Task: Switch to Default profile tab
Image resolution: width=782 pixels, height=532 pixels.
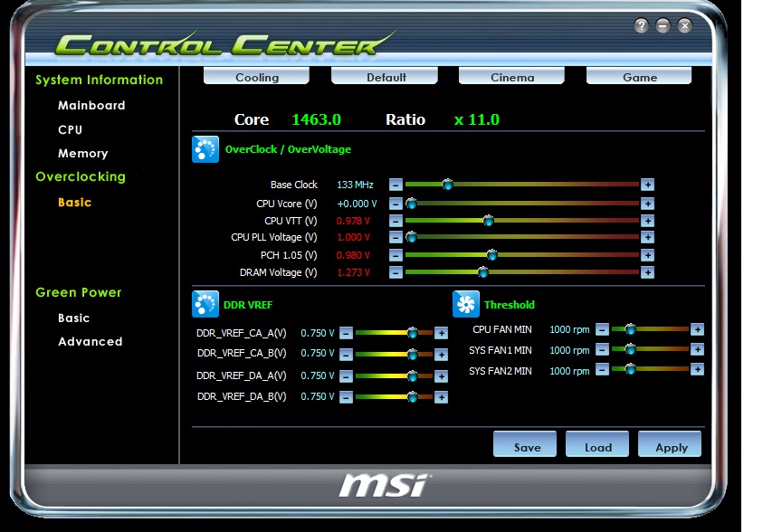Action: (385, 76)
